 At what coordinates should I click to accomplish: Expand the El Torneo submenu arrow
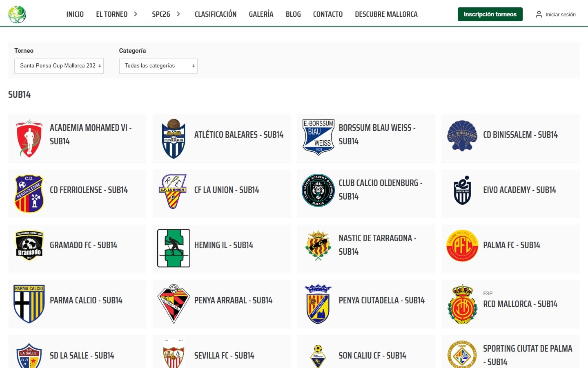136,14
